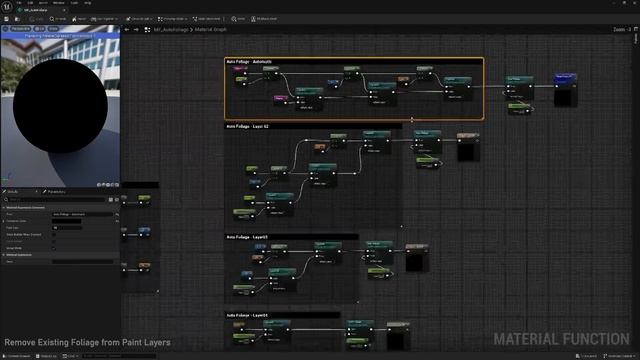Viewport: 640px width, 360px height.
Task: Click the comment Text field in Details
Action: [x=83, y=214]
